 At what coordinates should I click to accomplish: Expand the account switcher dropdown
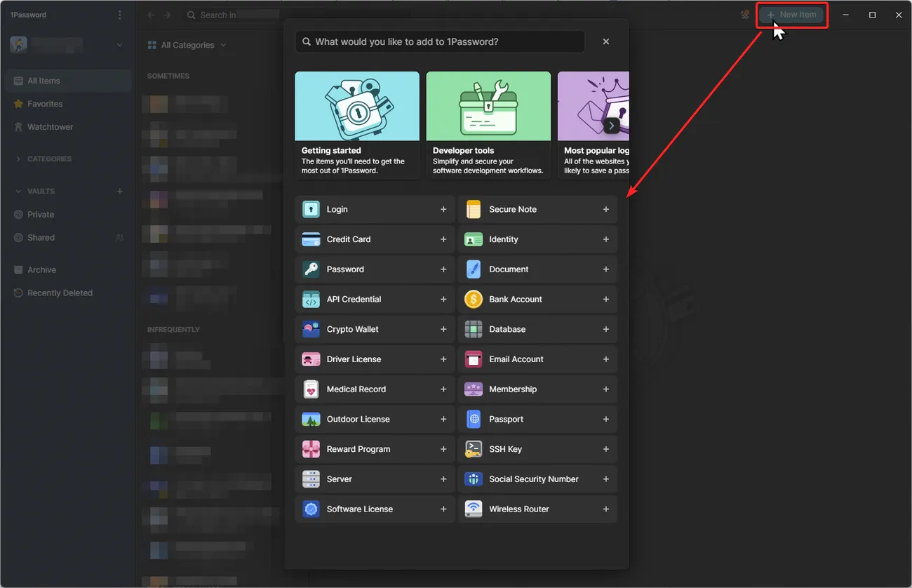119,45
